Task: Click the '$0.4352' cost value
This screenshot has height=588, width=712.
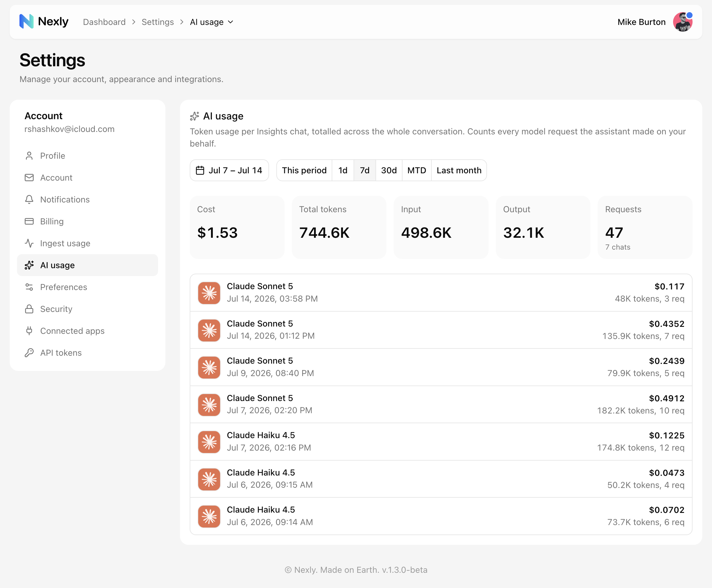Action: point(667,324)
